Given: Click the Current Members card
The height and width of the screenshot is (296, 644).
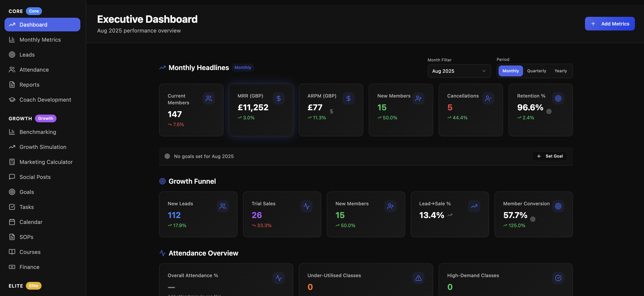Looking at the screenshot, I should click(191, 110).
